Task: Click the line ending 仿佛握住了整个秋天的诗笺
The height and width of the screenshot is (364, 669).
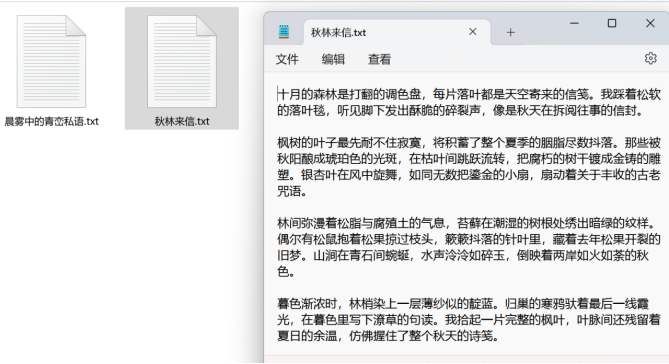Action: coord(388,336)
